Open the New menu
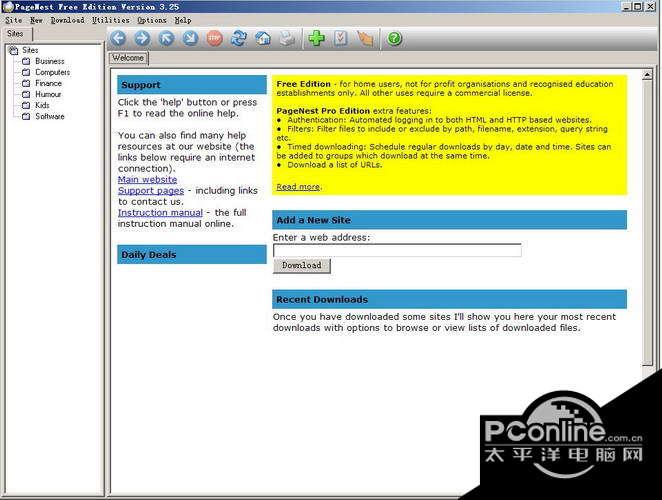 click(36, 20)
